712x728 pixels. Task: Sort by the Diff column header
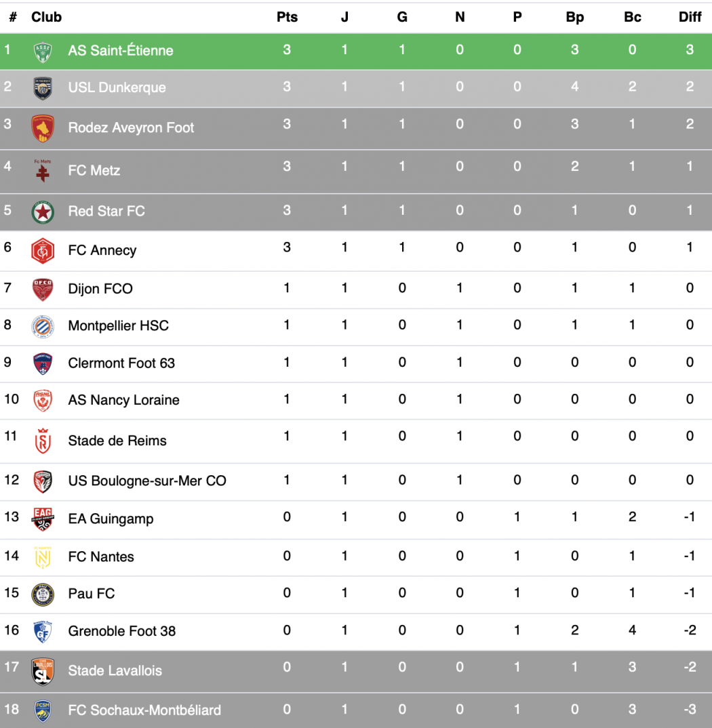click(x=690, y=17)
